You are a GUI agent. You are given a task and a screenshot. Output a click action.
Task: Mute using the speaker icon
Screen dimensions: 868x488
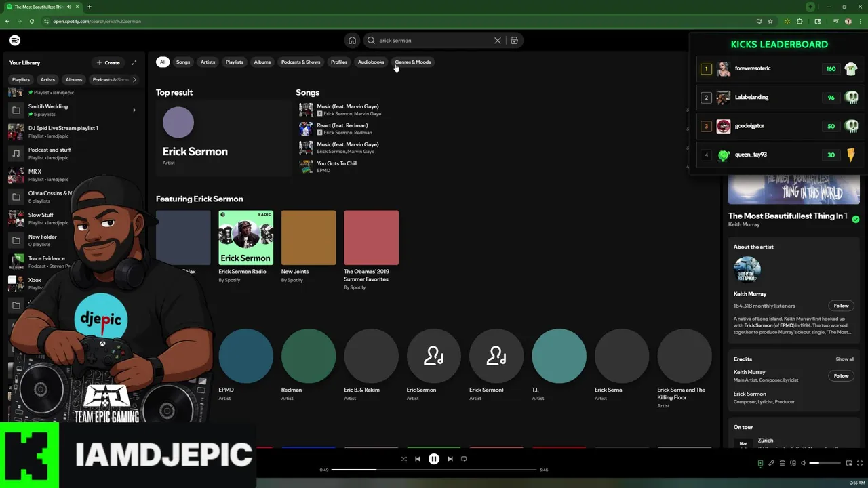pos(804,463)
